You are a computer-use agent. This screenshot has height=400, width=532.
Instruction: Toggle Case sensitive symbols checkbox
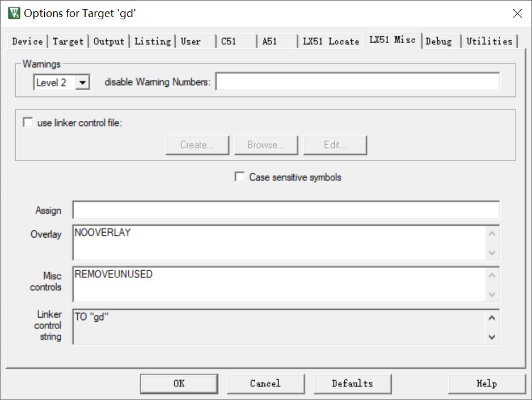click(239, 177)
